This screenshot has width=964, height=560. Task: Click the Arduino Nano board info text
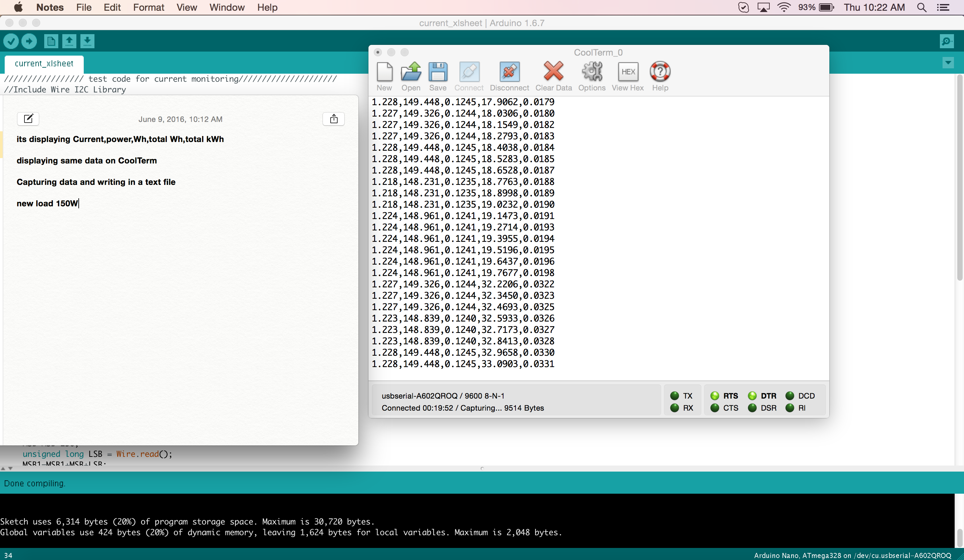click(x=852, y=555)
